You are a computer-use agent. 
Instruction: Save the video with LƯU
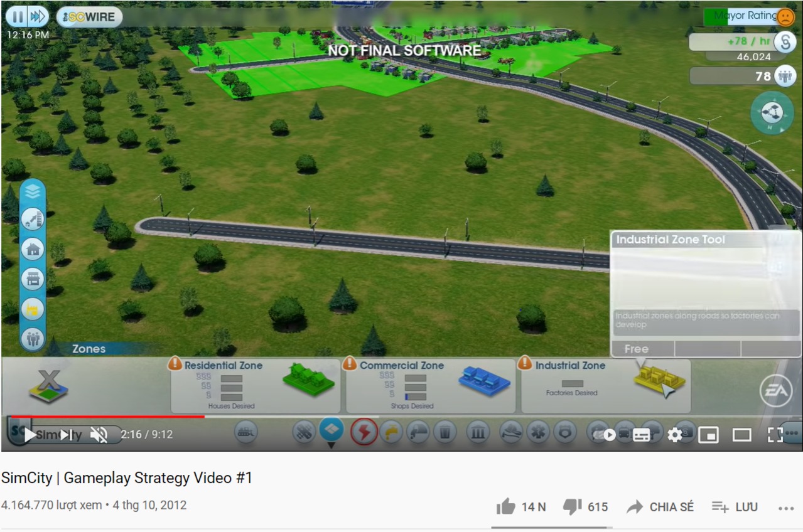coord(735,507)
